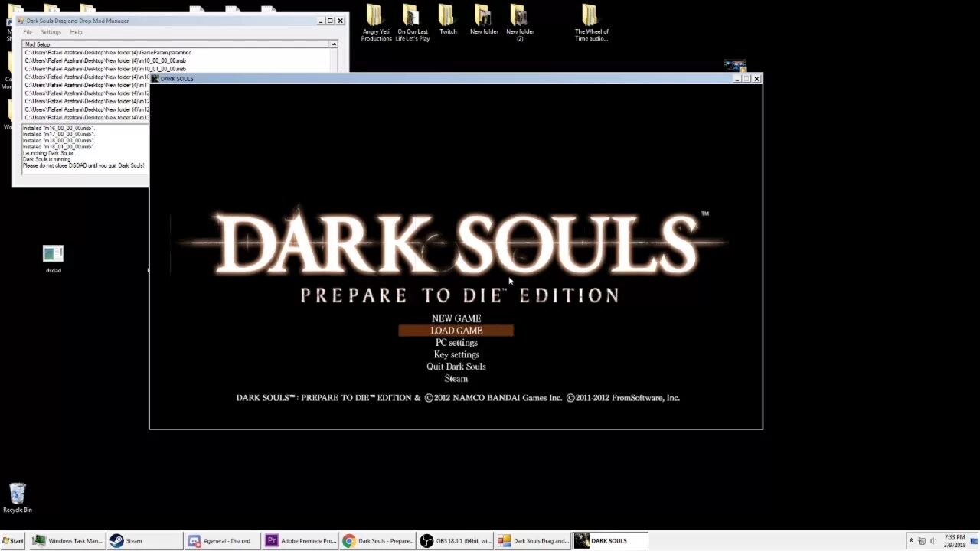The width and height of the screenshot is (980, 551).
Task: Switch to OBS 18.0.1 taskbar button
Action: click(455, 540)
